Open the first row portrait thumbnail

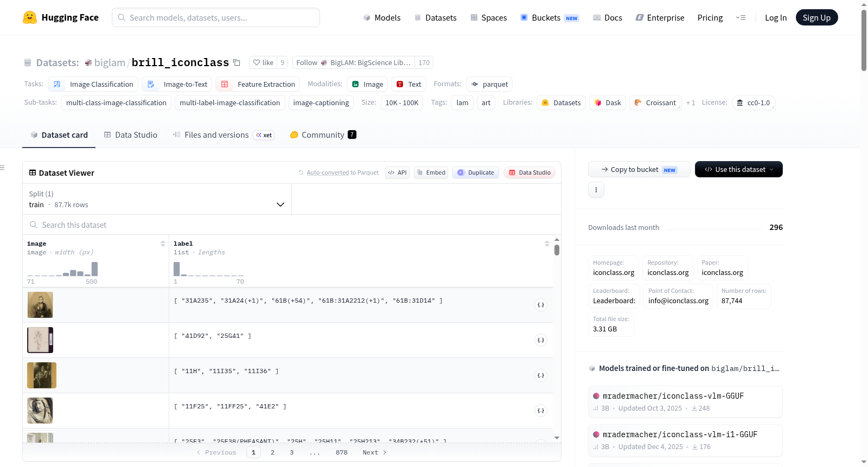(40, 305)
